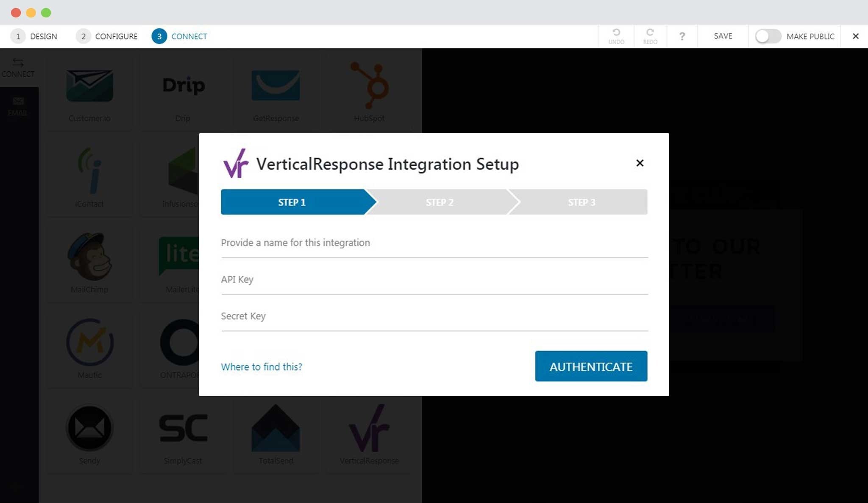Choose the Mautic integration icon
868x503 pixels.
(x=89, y=342)
